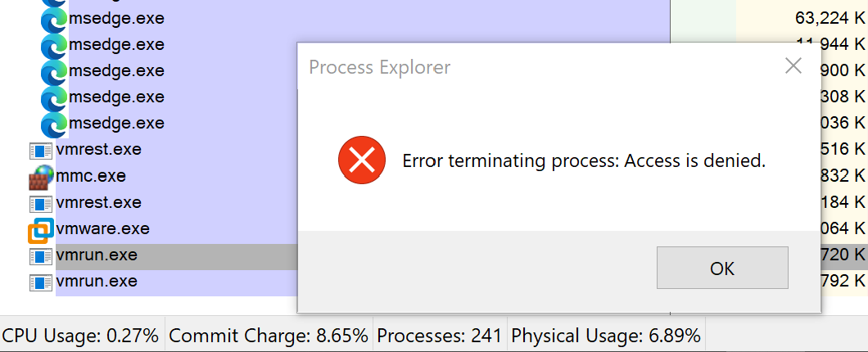
Task: Click the vmware.exe application icon
Action: pos(40,229)
